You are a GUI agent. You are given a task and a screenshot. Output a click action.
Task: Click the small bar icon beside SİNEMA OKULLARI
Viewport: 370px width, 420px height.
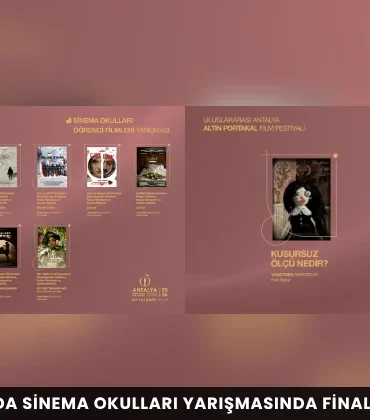[x=69, y=120]
